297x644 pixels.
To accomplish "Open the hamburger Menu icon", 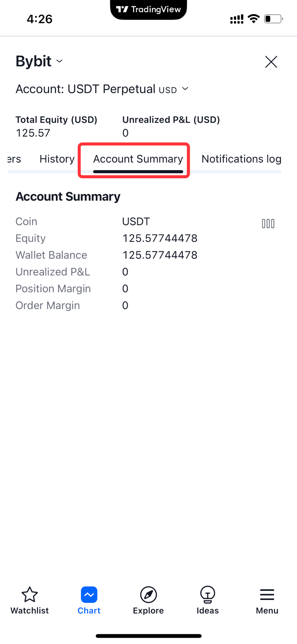I will click(267, 595).
